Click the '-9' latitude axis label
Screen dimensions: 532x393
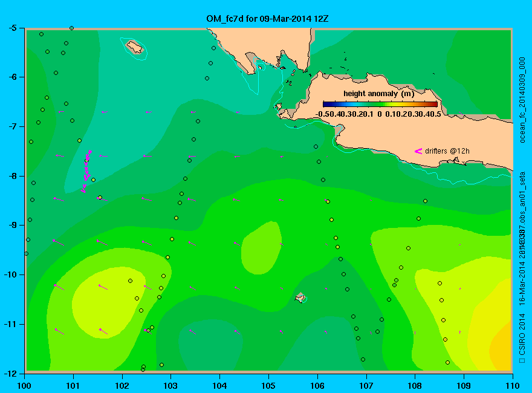pyautogui.click(x=12, y=226)
